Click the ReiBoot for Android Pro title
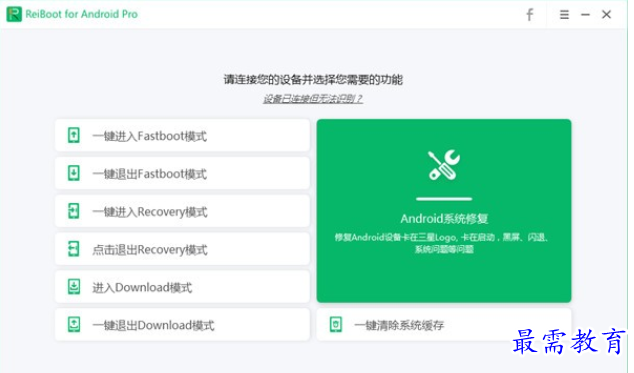 tap(81, 14)
